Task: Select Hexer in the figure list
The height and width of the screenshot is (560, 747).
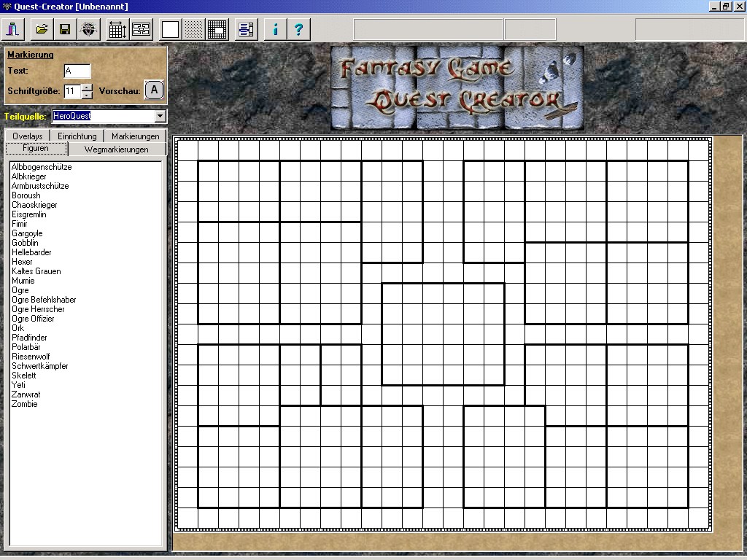Action: coord(22,262)
